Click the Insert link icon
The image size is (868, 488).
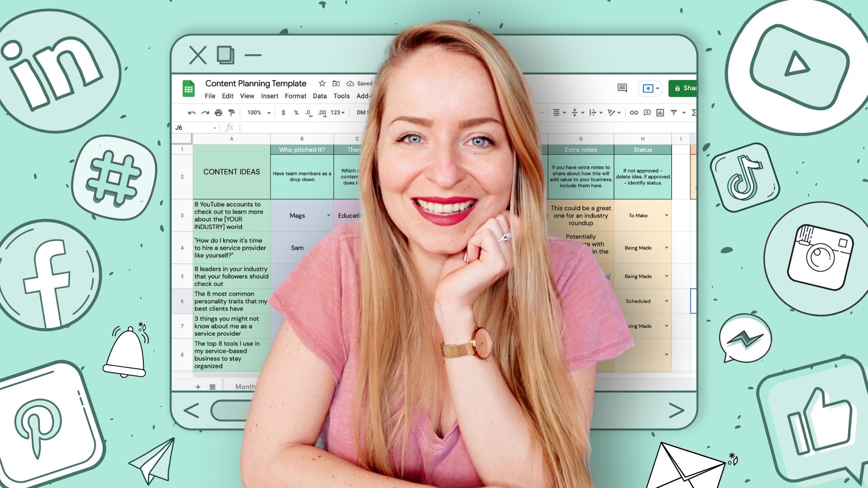634,113
